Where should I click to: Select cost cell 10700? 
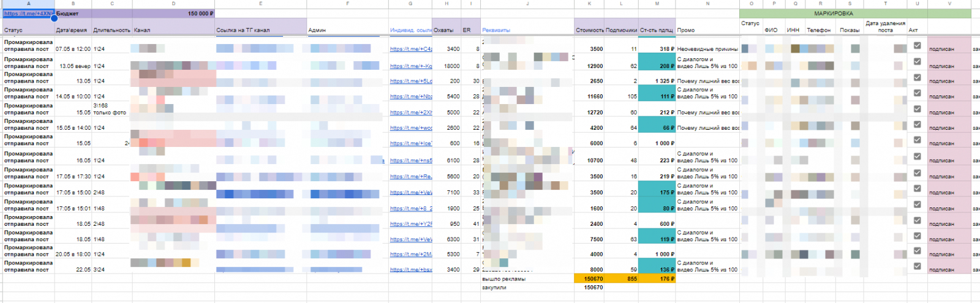(590, 156)
